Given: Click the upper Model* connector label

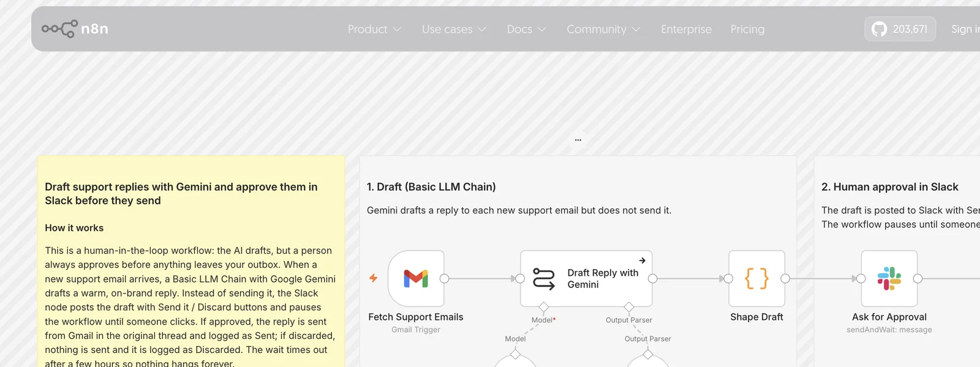Looking at the screenshot, I should [x=543, y=320].
